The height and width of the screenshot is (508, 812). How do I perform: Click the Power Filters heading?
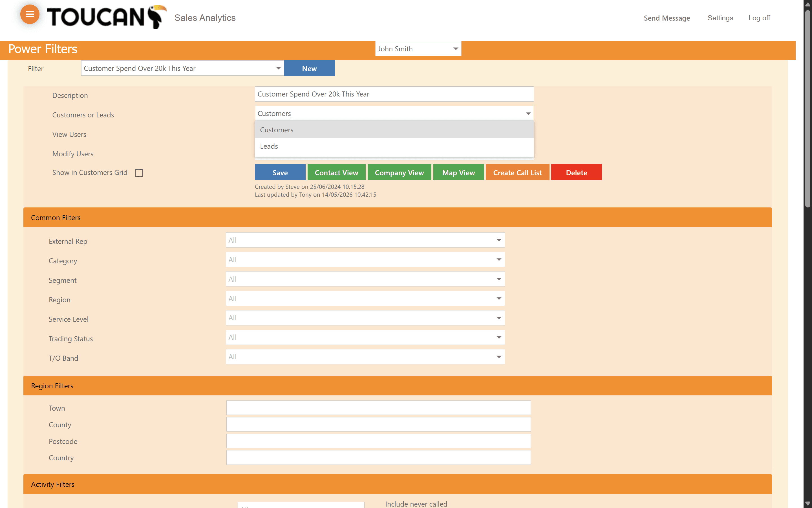coord(43,49)
